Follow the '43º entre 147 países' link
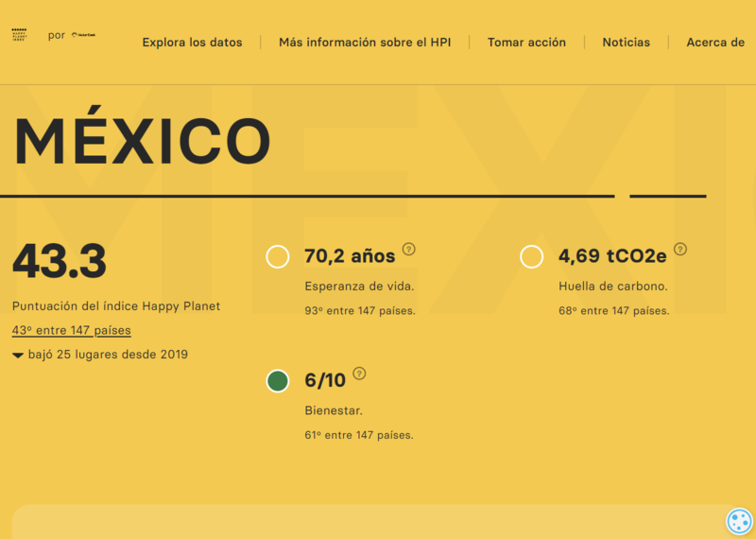This screenshot has height=539, width=756. (x=72, y=331)
